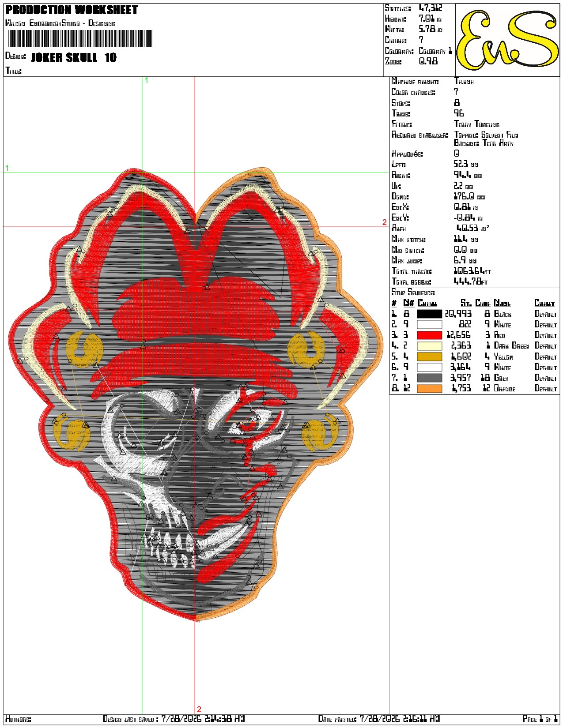The height and width of the screenshot is (728, 563).
Task: Click the stitch count 3,957 in the Grey row
Action: (461, 378)
